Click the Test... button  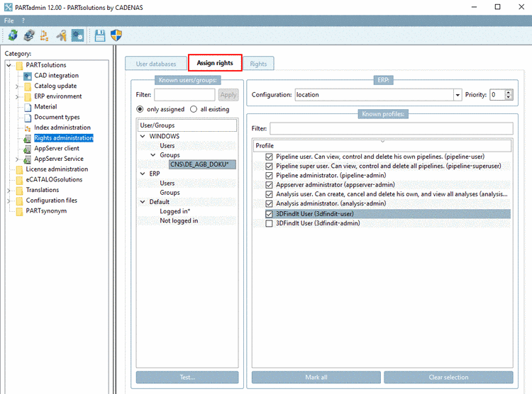pyautogui.click(x=187, y=378)
